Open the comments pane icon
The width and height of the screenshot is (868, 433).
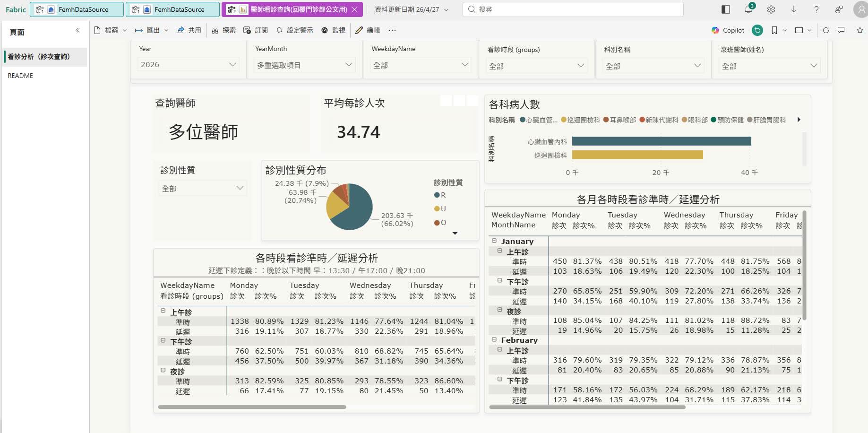841,30
